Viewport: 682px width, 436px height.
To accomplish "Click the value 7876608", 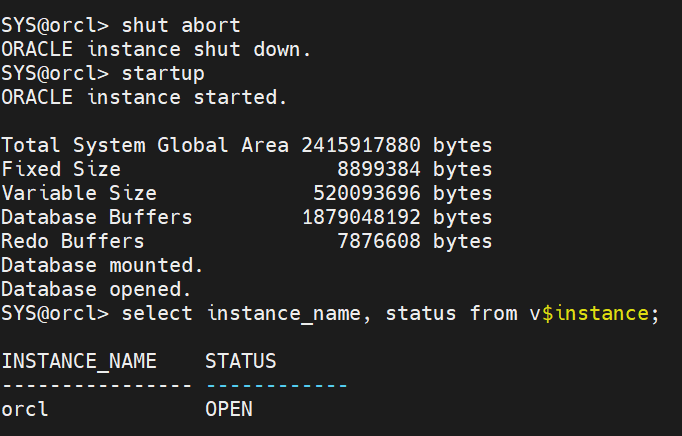I will [x=379, y=241].
